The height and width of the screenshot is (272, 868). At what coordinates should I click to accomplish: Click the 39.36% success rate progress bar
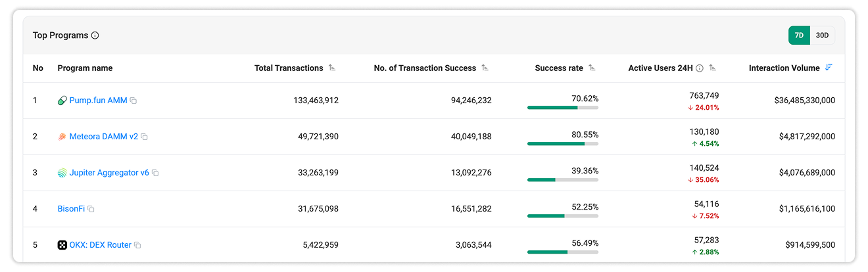[x=563, y=179]
